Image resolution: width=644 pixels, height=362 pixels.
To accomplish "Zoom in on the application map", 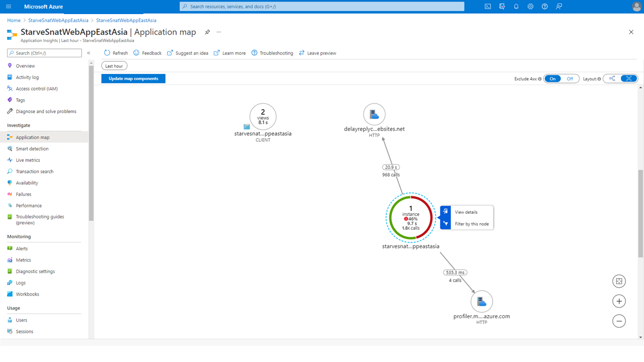I will click(619, 301).
